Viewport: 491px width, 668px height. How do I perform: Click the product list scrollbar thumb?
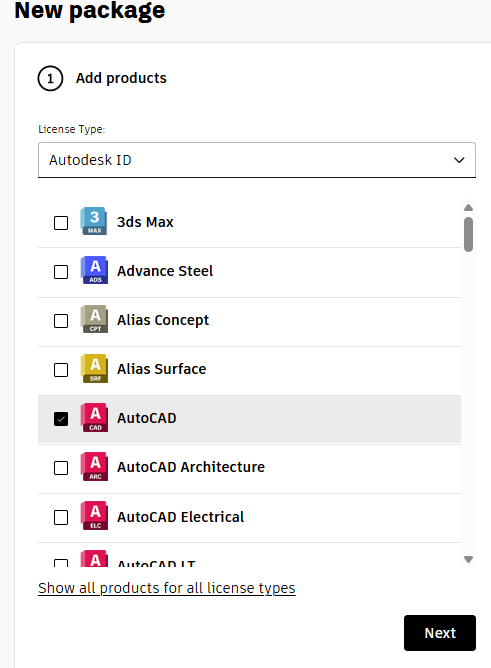click(468, 234)
